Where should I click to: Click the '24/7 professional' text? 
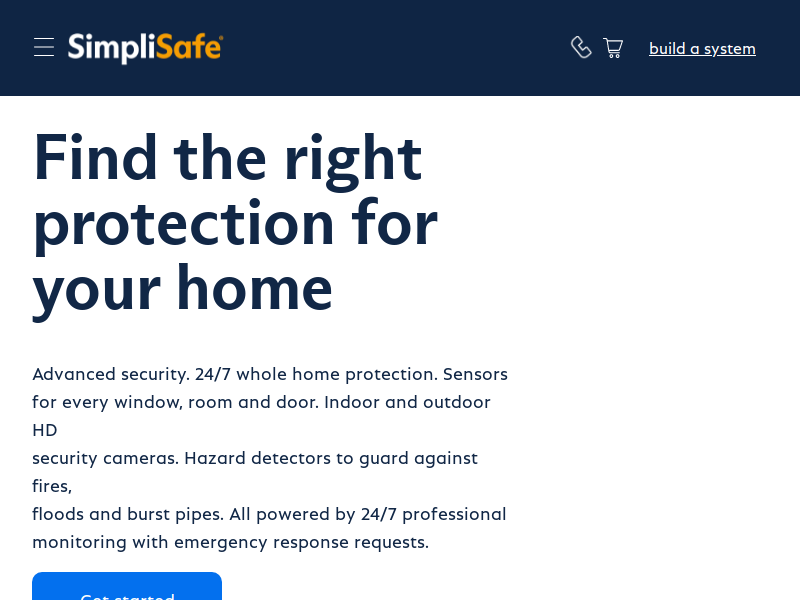(433, 514)
